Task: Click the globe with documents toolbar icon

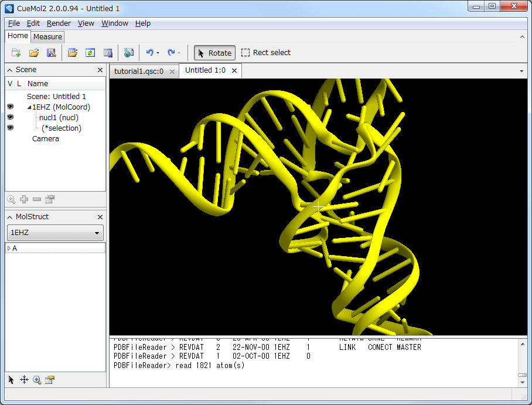Action: (128, 53)
